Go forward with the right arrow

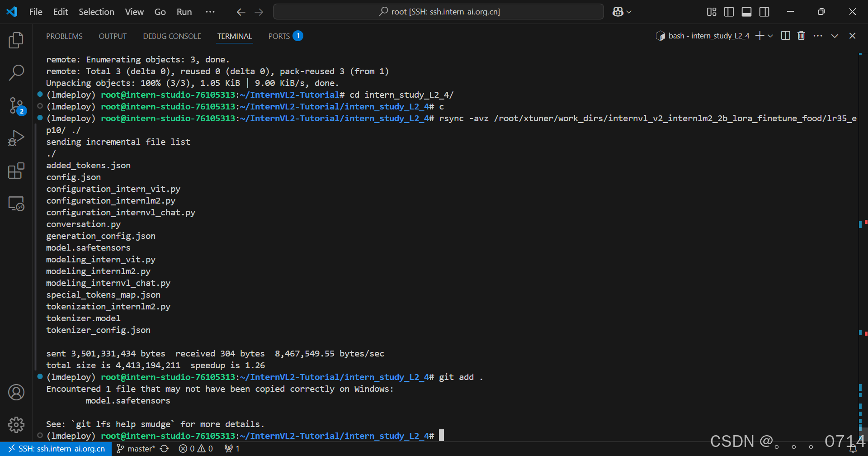[259, 12]
